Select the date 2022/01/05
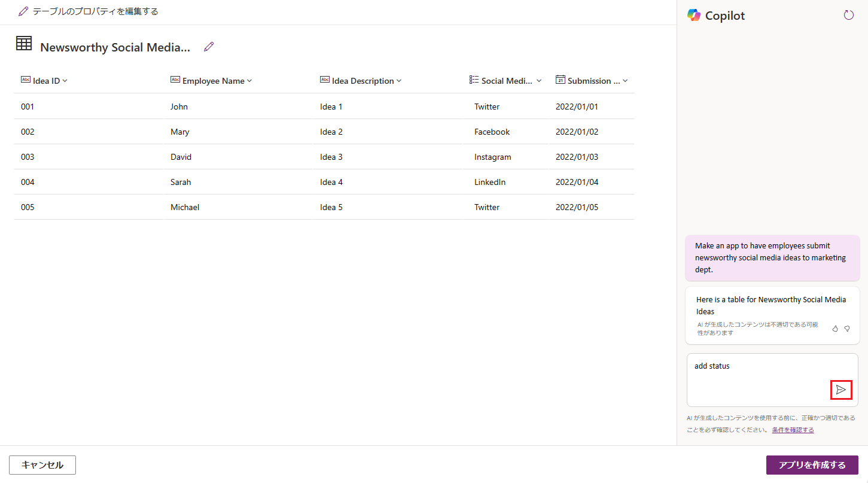This screenshot has height=483, width=868. pyautogui.click(x=577, y=207)
